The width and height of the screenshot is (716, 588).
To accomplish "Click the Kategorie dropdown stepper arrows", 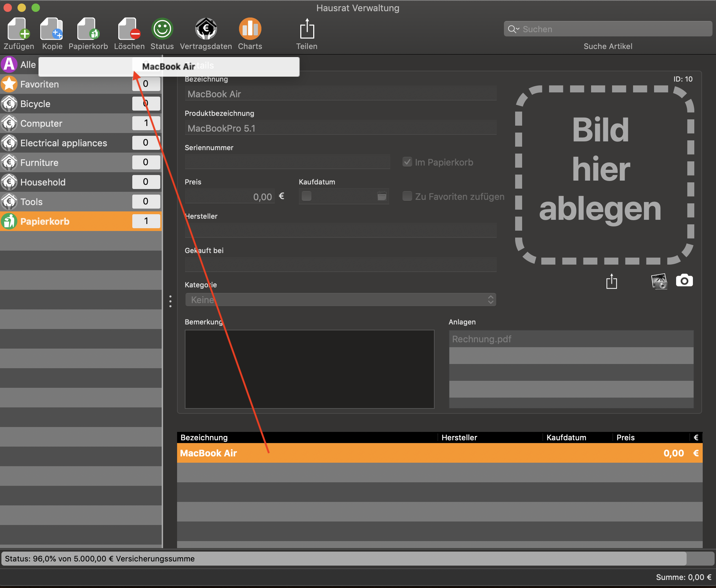I will click(491, 300).
